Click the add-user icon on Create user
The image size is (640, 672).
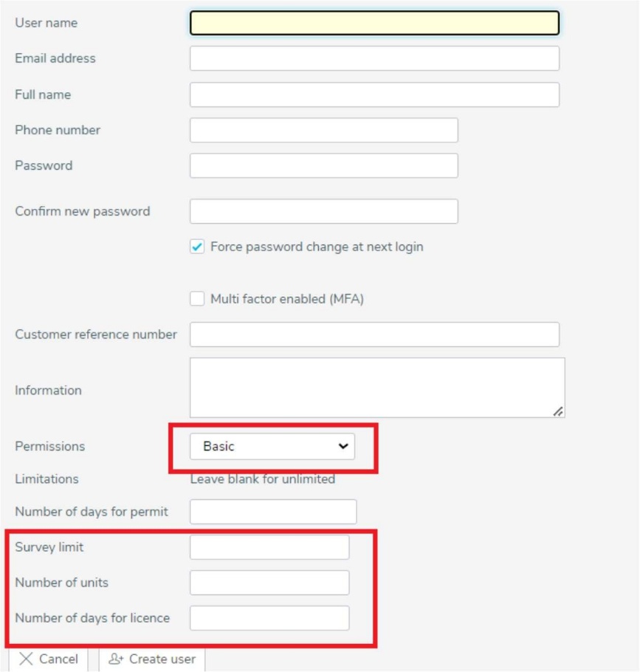click(115, 659)
